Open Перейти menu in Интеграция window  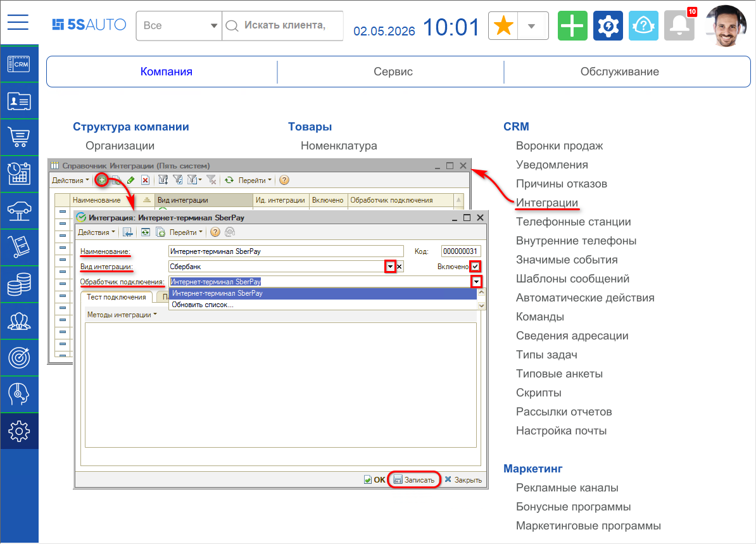tap(186, 232)
